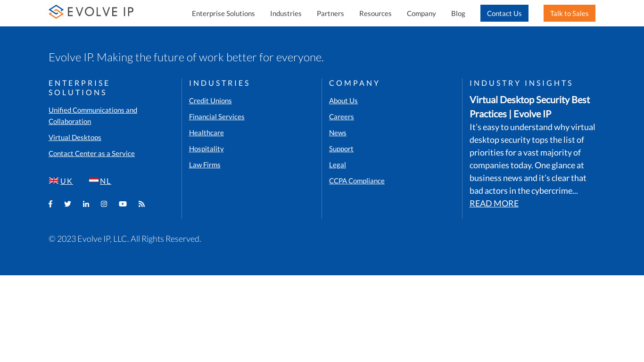Screen dimensions: 644x362
Task: Open the YouTube social icon
Action: (123, 204)
